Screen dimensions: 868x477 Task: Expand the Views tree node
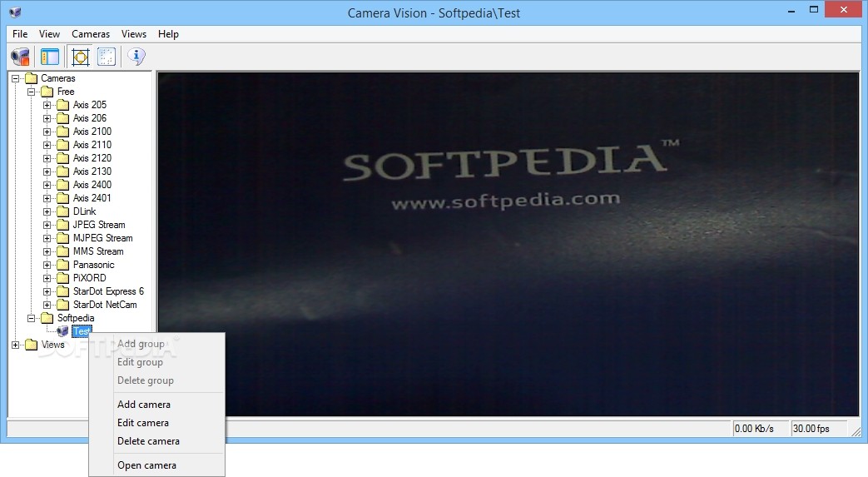click(x=16, y=345)
